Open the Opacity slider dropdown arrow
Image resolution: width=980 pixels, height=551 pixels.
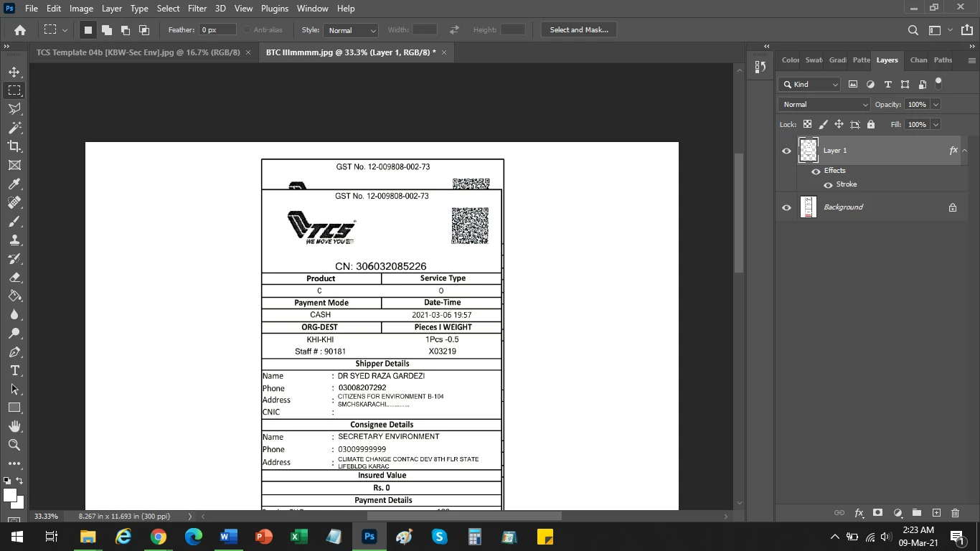coord(936,104)
